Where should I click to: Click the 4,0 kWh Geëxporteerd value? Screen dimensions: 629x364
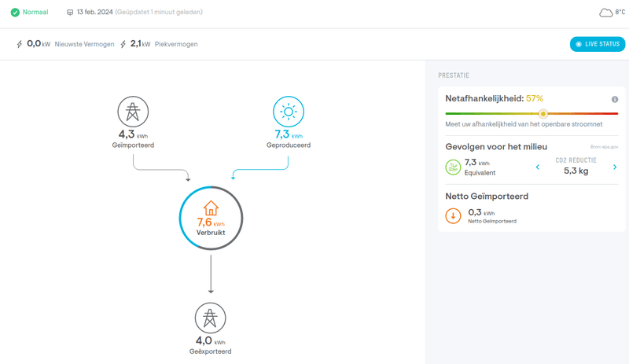coord(211,340)
